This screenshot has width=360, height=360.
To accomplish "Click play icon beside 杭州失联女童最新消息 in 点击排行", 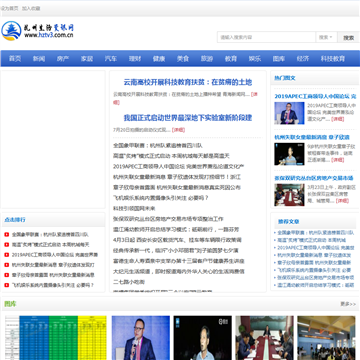I will (7, 265).
